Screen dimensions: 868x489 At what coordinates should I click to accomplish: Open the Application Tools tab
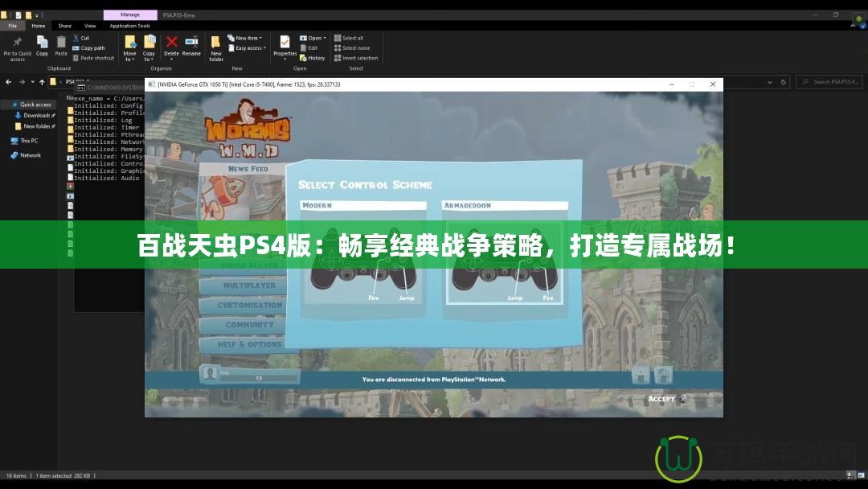click(129, 26)
